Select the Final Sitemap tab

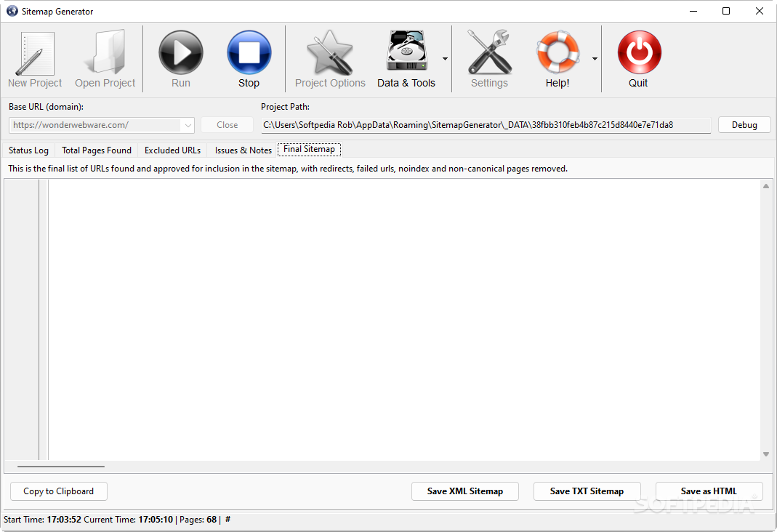(x=309, y=149)
